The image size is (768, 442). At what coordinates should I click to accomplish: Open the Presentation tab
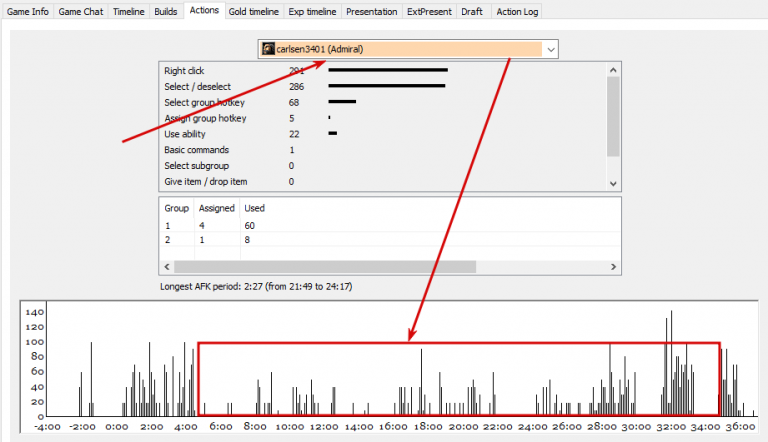point(371,11)
